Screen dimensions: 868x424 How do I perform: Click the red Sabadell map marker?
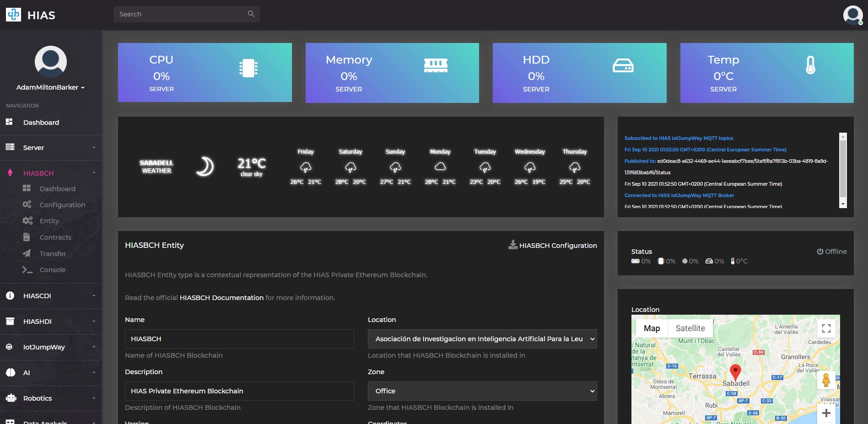tap(735, 372)
